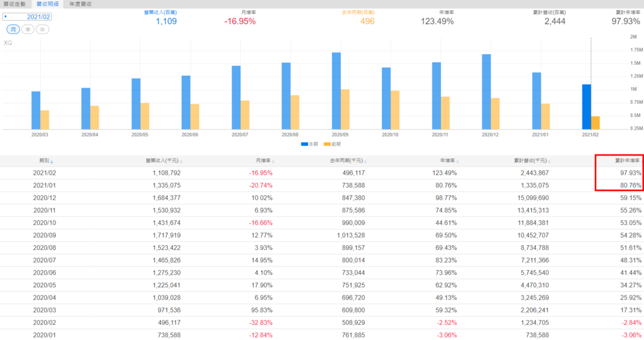Click monthly growth value -32.83%
The width and height of the screenshot is (644, 340).
click(x=261, y=322)
